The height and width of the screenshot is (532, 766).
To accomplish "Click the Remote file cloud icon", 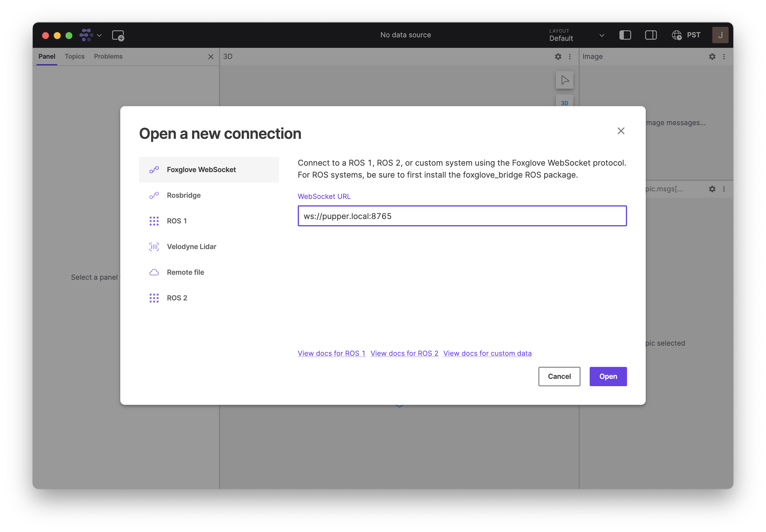I will coord(154,272).
